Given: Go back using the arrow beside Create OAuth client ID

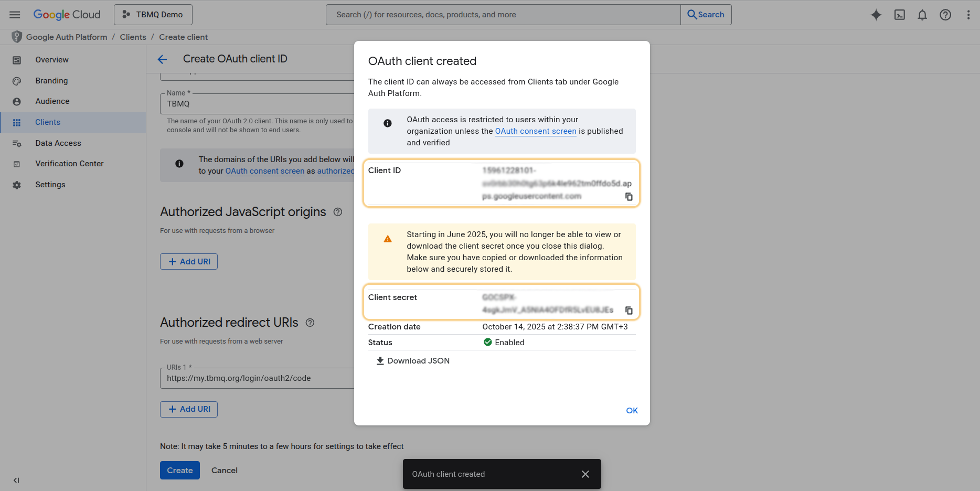Looking at the screenshot, I should (163, 59).
